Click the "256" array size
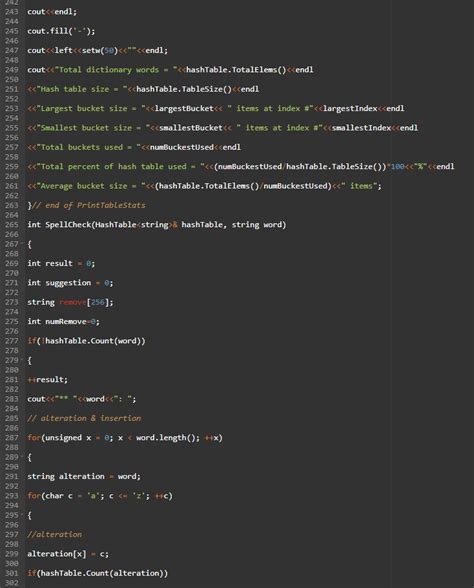The height and width of the screenshot is (588, 474). 98,302
